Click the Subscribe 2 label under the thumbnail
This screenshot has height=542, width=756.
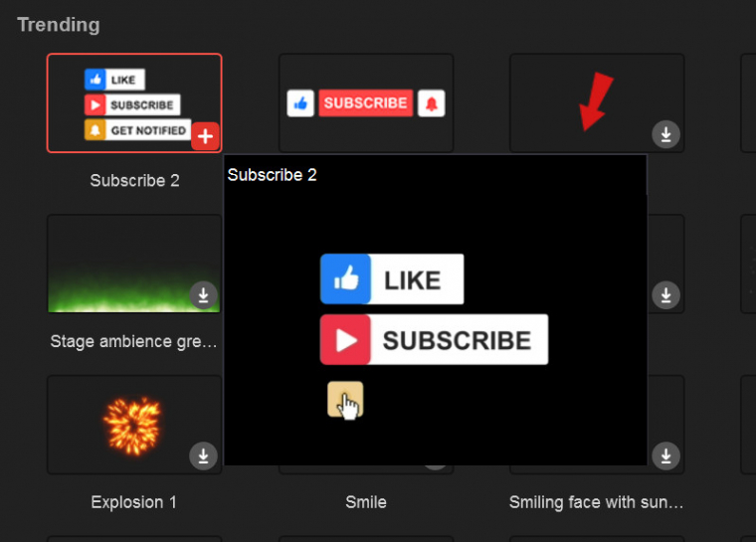click(134, 181)
